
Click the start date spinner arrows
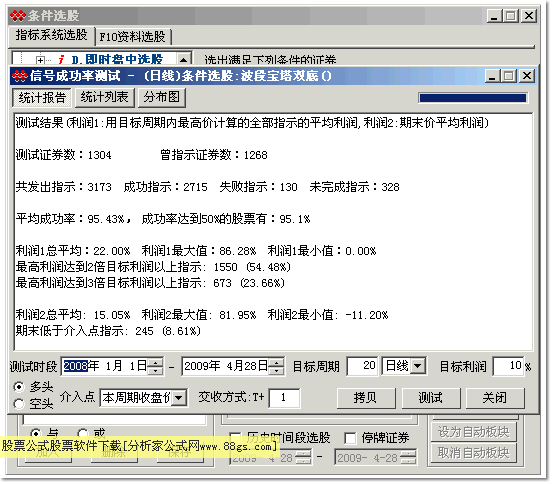(x=156, y=366)
